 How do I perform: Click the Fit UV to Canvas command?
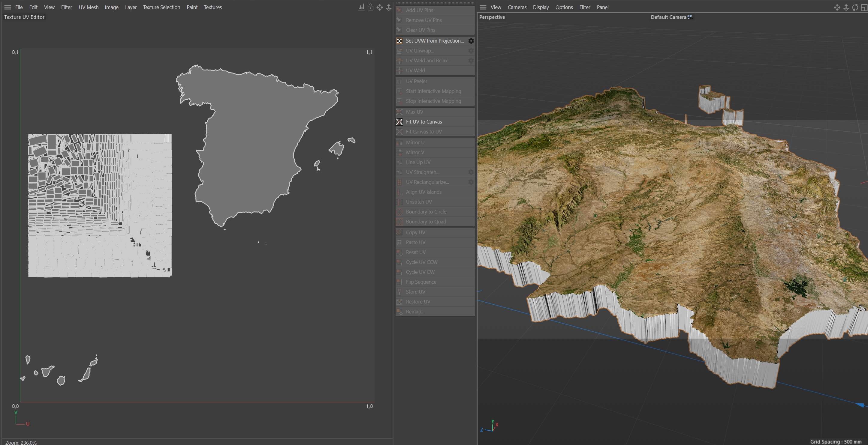(423, 122)
